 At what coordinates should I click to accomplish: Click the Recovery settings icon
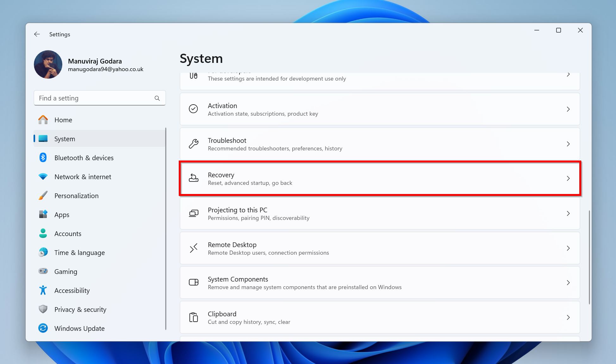click(x=194, y=178)
